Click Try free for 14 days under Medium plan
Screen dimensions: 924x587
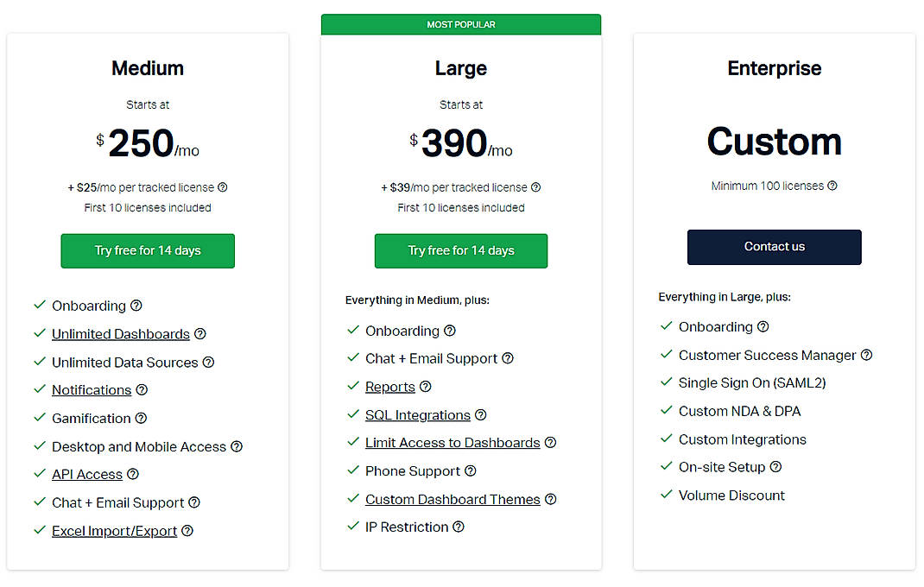pos(147,250)
